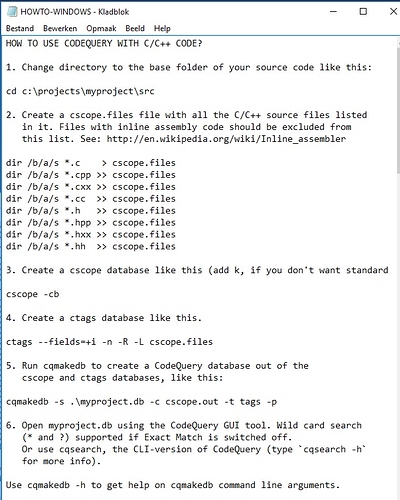
Task: Click the Kladblok notepad icon in title bar
Action: tap(12, 12)
